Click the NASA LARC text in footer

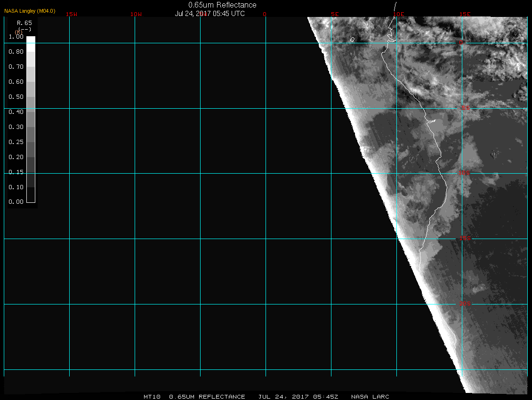click(x=371, y=397)
